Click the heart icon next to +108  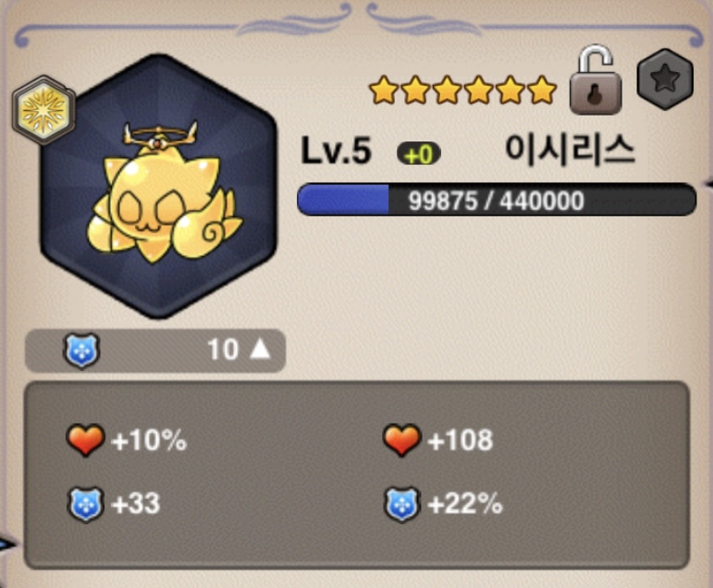[402, 440]
